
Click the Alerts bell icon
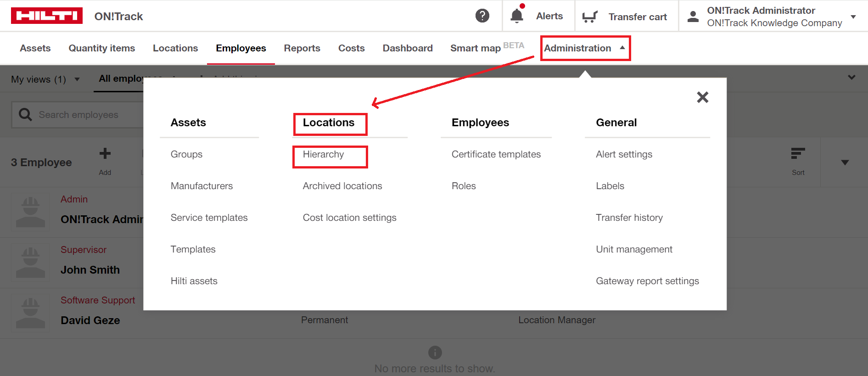tap(517, 16)
